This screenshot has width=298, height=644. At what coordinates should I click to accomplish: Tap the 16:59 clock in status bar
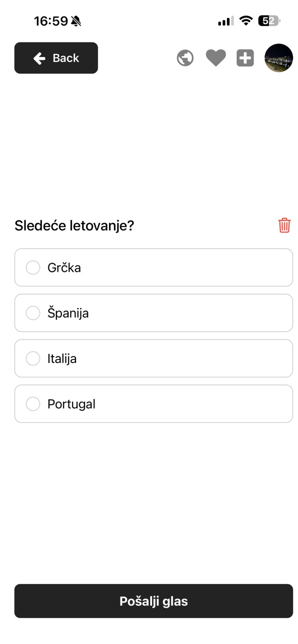[51, 21]
